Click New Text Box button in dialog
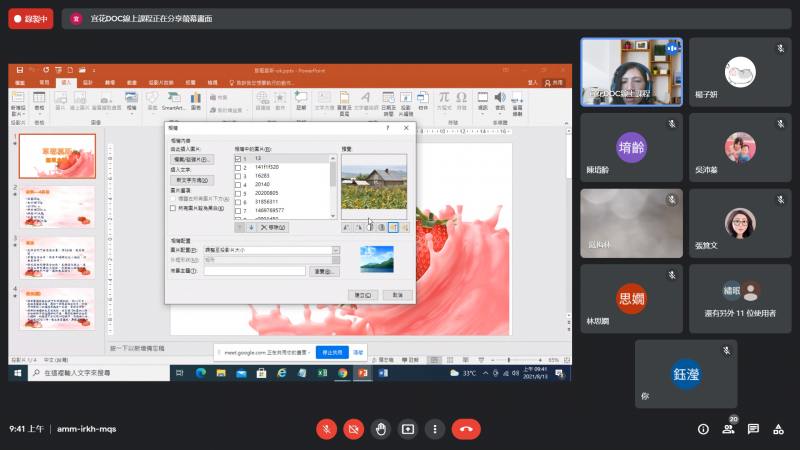The width and height of the screenshot is (800, 450). (x=192, y=180)
